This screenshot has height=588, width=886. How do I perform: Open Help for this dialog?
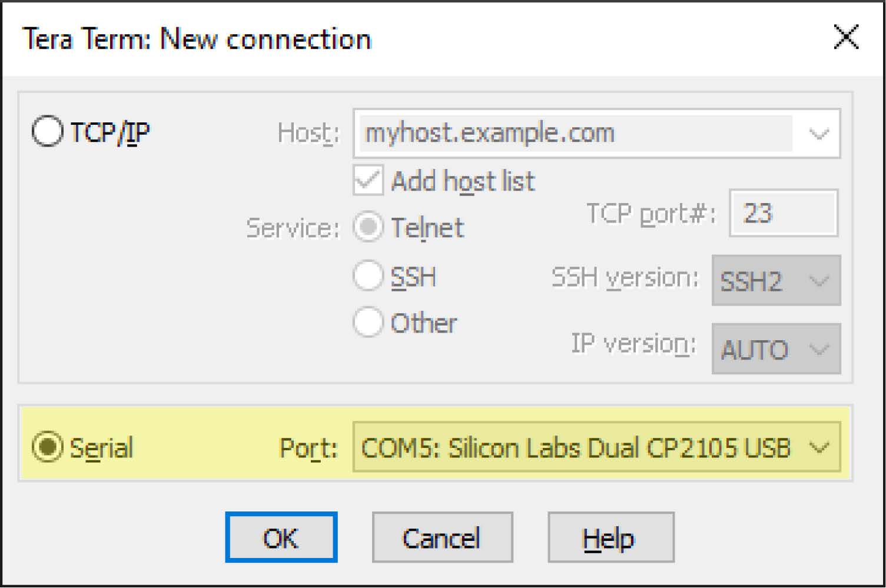610,538
